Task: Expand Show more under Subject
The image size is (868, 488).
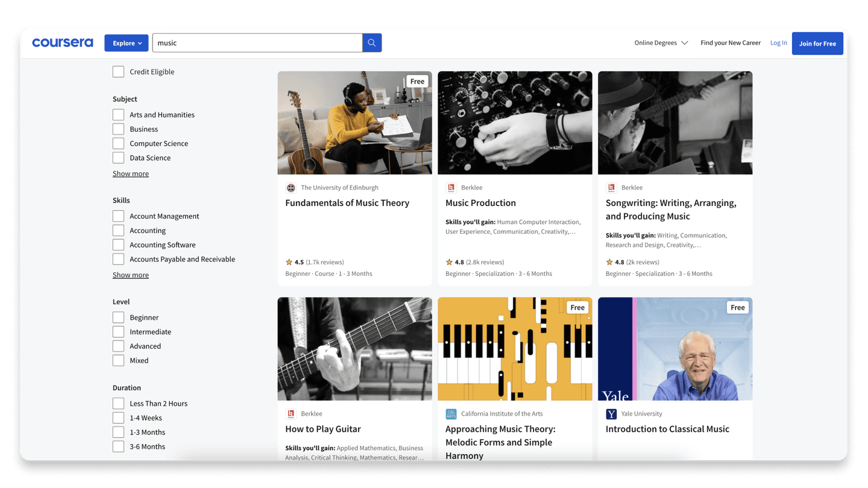Action: click(x=131, y=174)
